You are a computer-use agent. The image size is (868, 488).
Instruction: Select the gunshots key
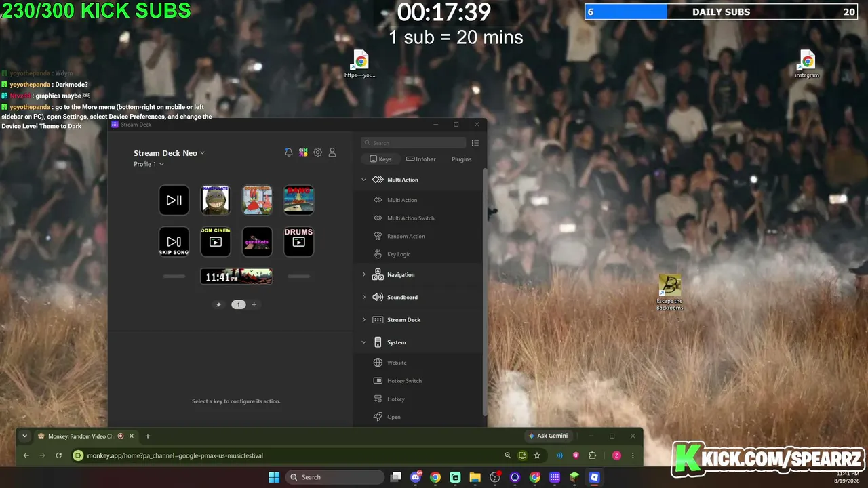257,241
